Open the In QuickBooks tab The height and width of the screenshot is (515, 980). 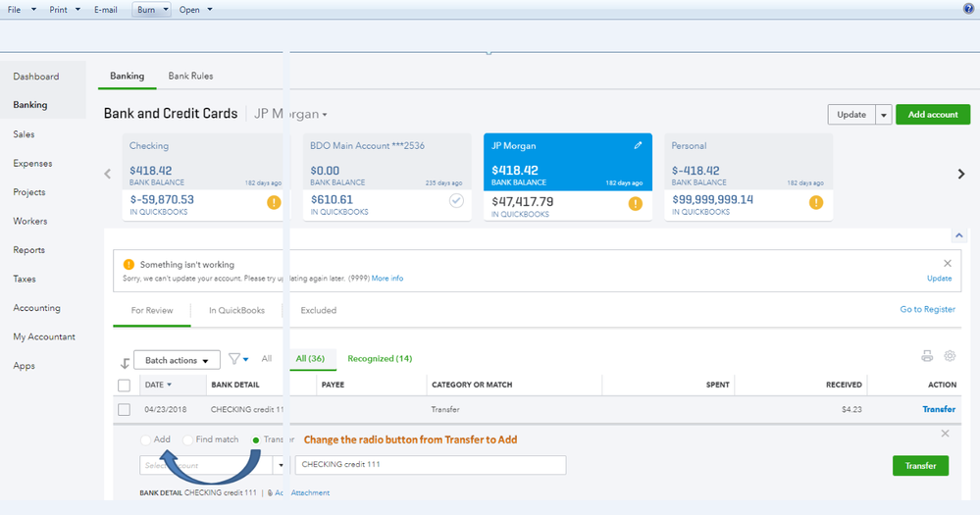point(236,310)
